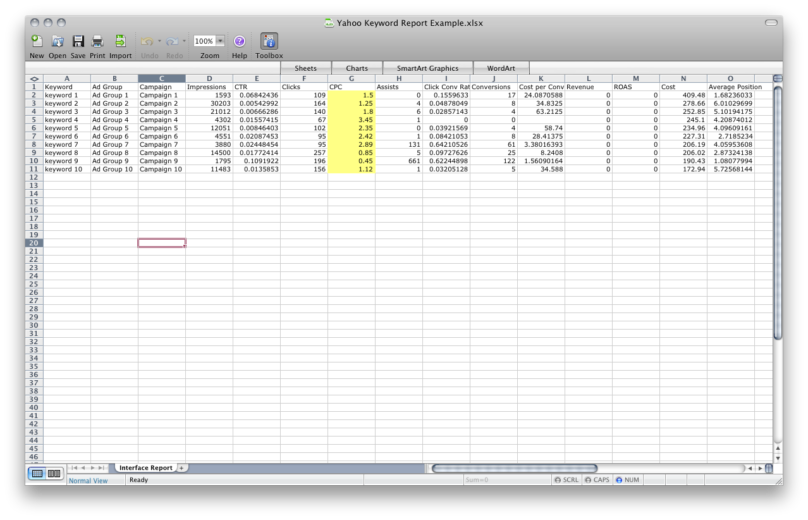
Task: Select the Interface Report sheet tab
Action: pyautogui.click(x=146, y=468)
